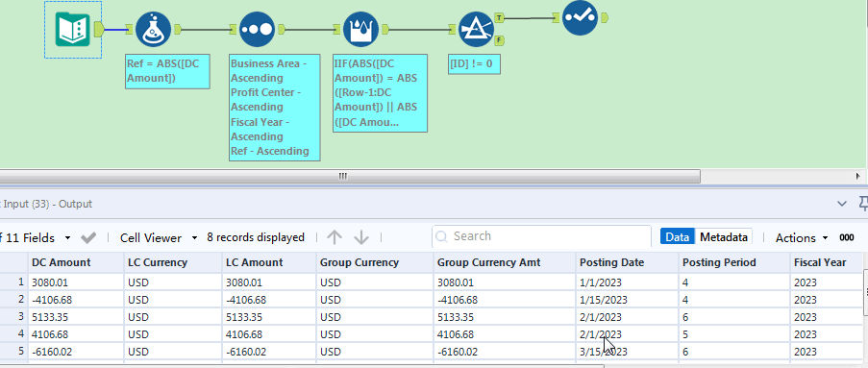This screenshot has height=368, width=868.
Task: Select row number 1 in results
Action: (13, 282)
